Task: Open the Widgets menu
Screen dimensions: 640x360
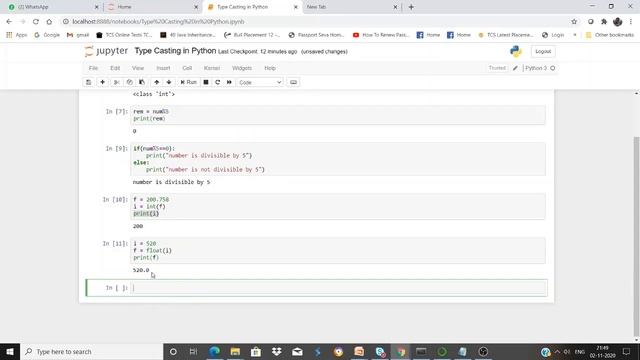Action: [x=242, y=68]
